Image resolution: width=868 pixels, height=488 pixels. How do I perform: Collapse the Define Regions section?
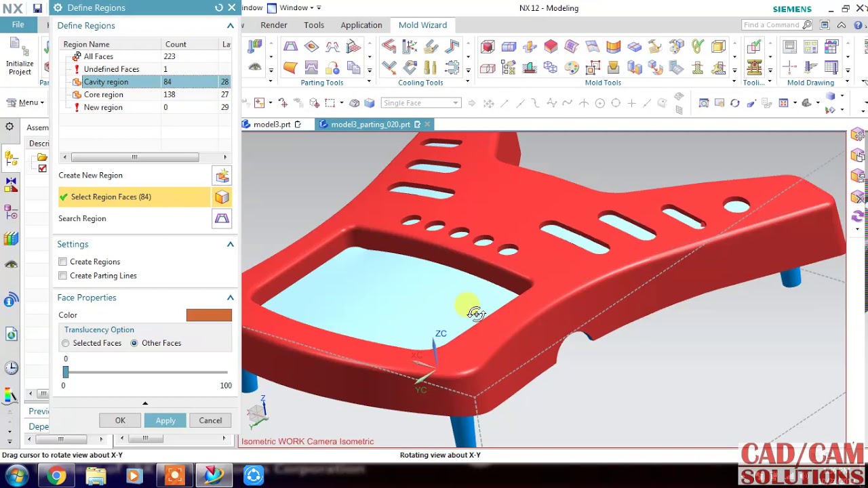(x=231, y=26)
